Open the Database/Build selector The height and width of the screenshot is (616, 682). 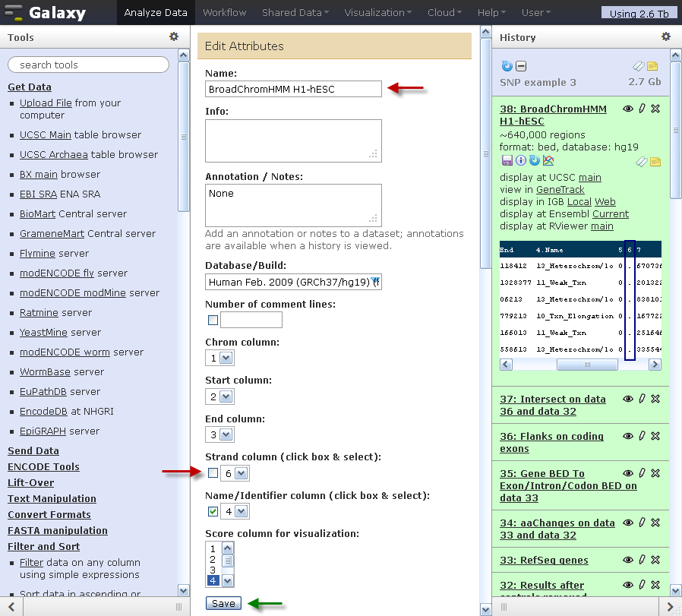(x=293, y=282)
